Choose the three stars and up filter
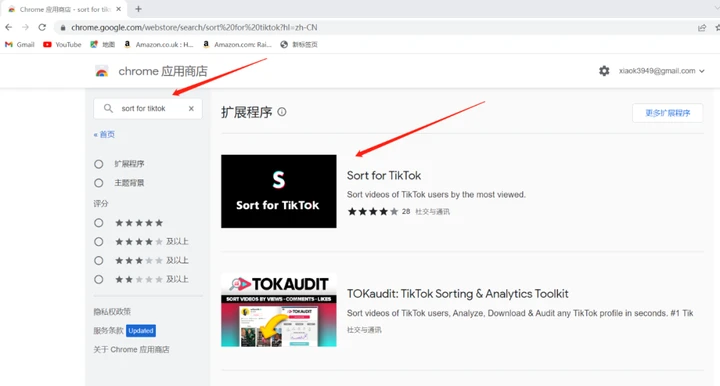Screen dimensions: 720x386 click(x=99, y=260)
